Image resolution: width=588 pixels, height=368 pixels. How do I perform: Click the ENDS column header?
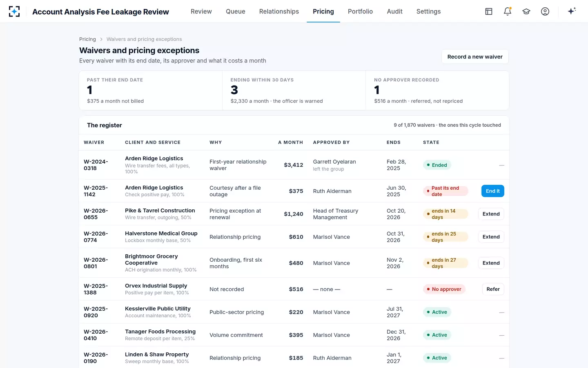tap(394, 142)
